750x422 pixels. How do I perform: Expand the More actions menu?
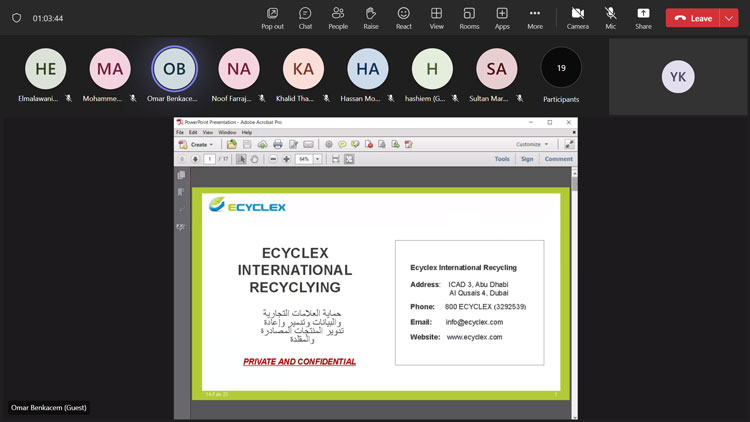535,17
